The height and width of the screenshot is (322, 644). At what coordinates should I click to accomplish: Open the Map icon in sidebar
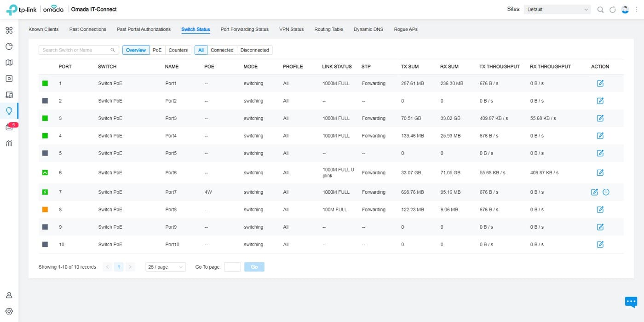pyautogui.click(x=9, y=63)
